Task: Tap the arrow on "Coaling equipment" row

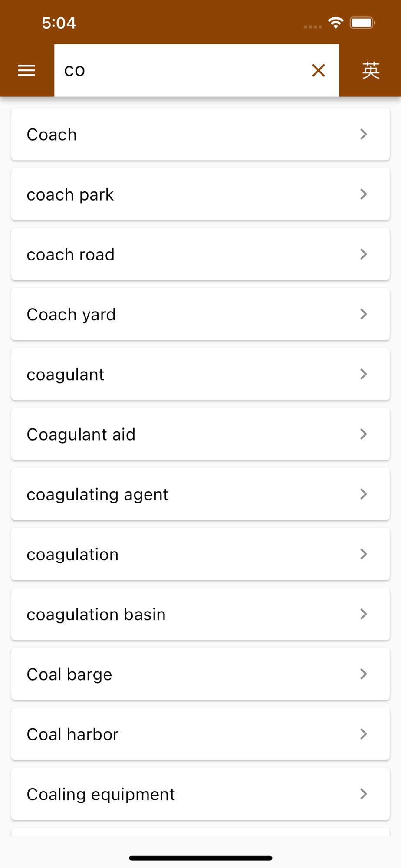Action: pyautogui.click(x=364, y=794)
